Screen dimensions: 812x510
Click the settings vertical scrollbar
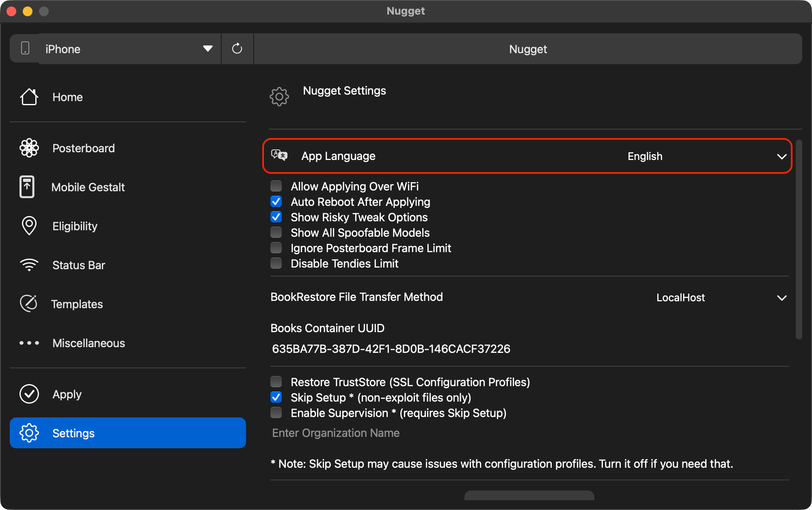799,240
